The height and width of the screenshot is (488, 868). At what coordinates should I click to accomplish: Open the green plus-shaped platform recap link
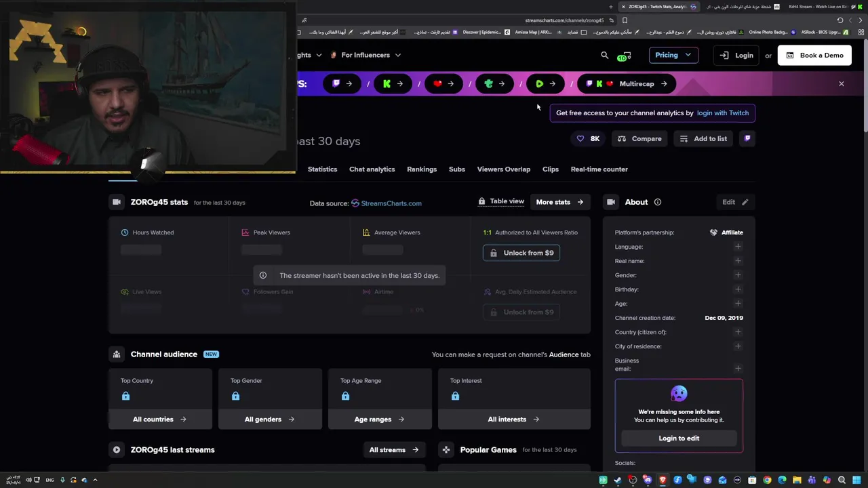495,83
